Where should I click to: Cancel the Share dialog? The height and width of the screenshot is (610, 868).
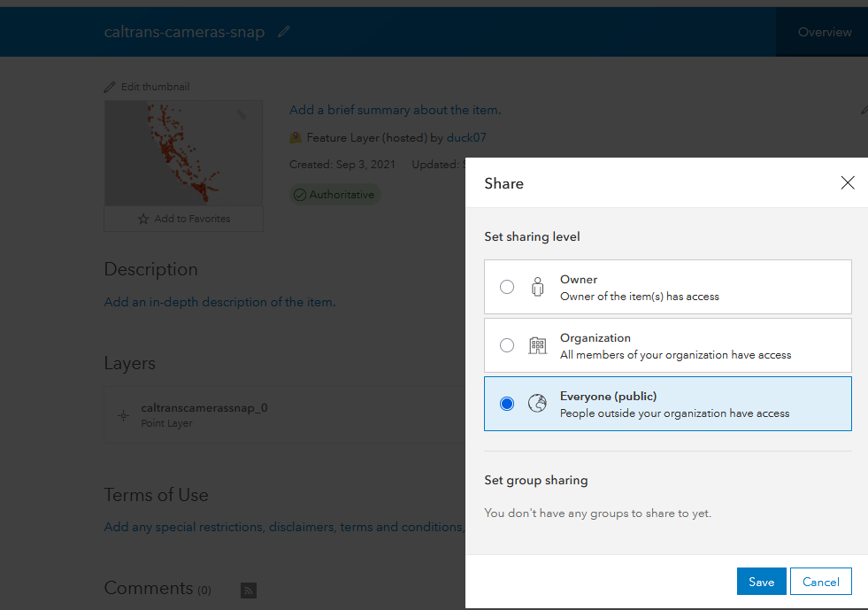pos(820,582)
